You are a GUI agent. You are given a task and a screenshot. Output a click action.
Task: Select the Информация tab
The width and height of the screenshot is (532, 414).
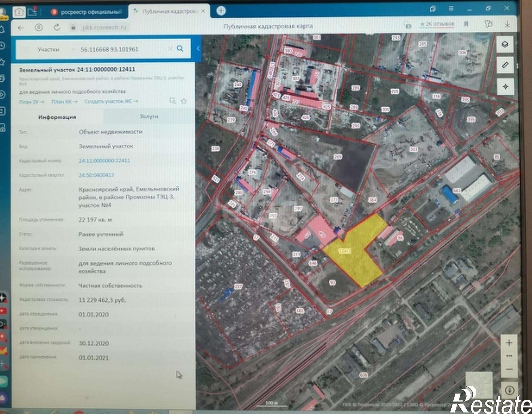click(x=57, y=117)
